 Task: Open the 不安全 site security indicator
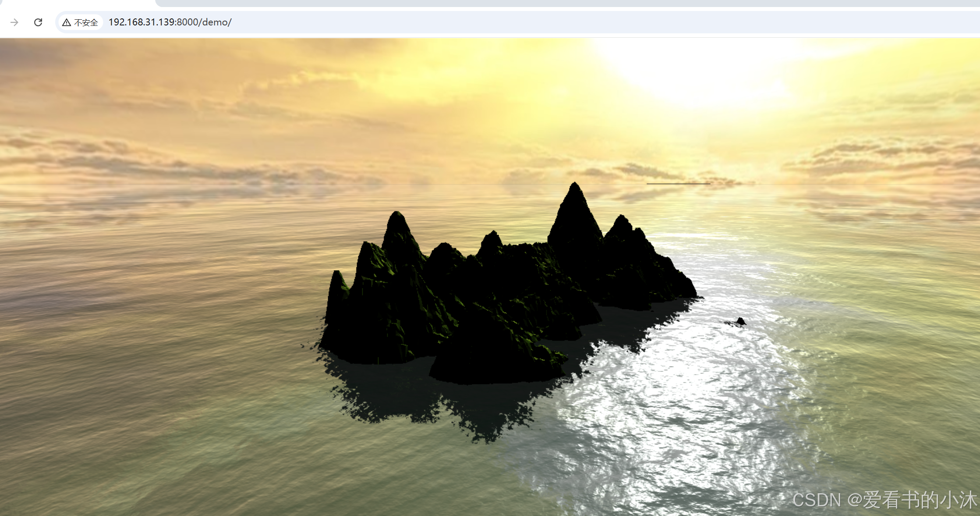coord(80,22)
